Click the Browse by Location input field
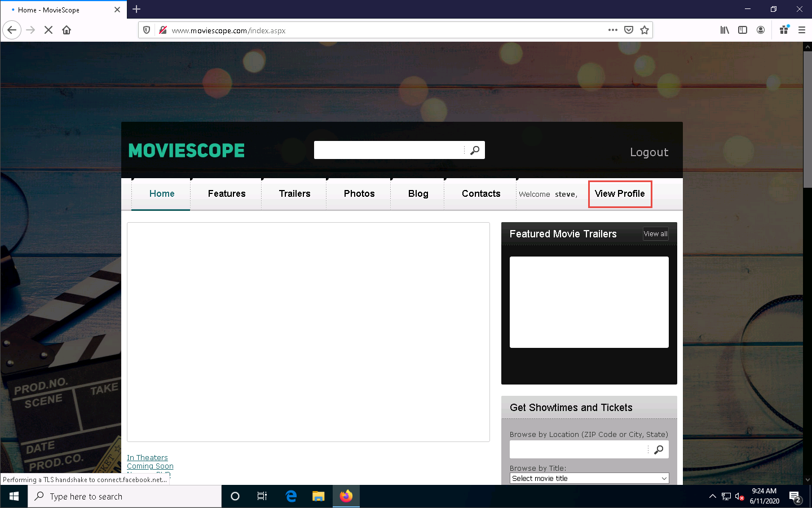 pyautogui.click(x=579, y=450)
